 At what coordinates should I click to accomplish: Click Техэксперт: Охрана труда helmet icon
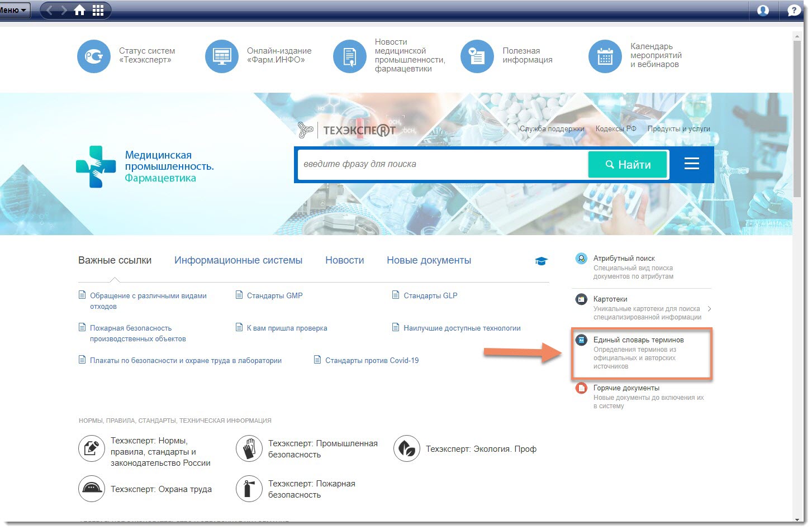pyautogui.click(x=92, y=489)
